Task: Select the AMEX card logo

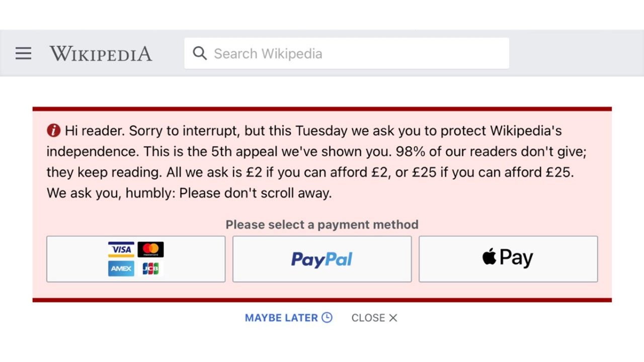Action: tap(121, 268)
